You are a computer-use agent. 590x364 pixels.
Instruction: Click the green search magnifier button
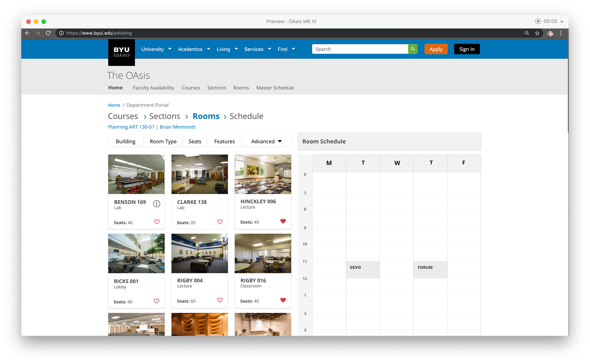click(x=413, y=49)
